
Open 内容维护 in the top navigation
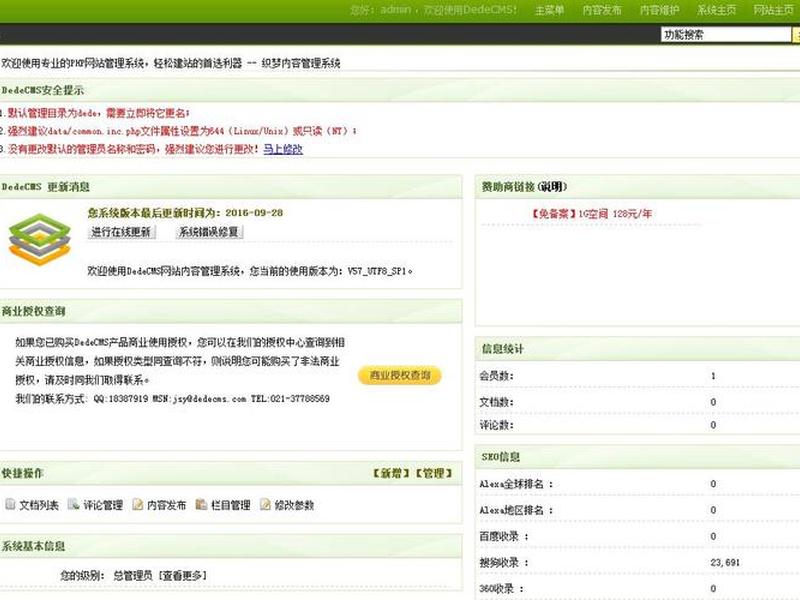click(x=660, y=10)
